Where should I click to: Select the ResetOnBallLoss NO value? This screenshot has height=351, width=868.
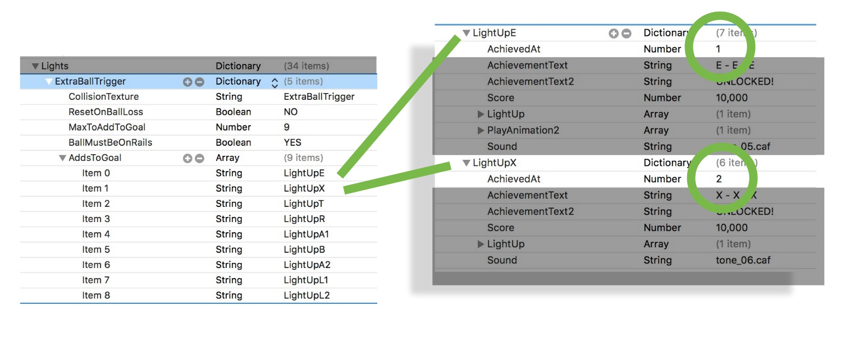coord(291,112)
